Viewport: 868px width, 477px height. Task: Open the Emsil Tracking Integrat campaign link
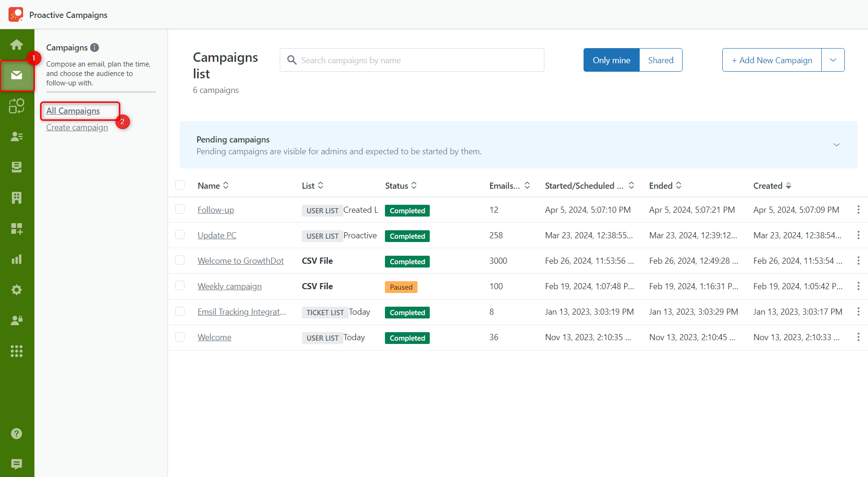242,312
